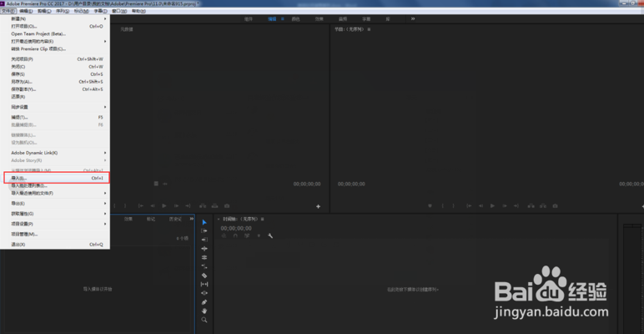Screen dimensions: 644x334
Task: Choose Open Team Project (Beta) item
Action: point(55,33)
